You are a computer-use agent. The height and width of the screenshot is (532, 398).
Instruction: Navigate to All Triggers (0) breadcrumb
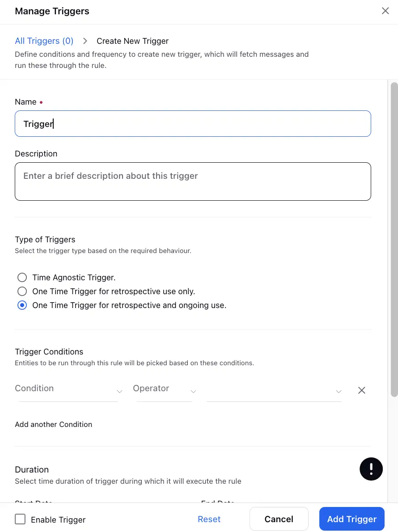click(44, 41)
